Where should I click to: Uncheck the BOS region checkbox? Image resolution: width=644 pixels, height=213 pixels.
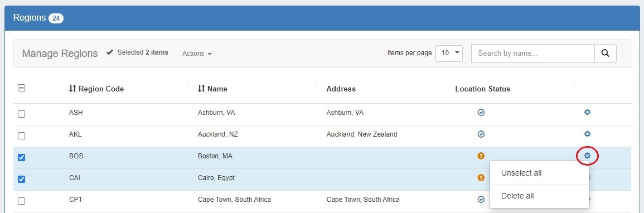pos(21,157)
